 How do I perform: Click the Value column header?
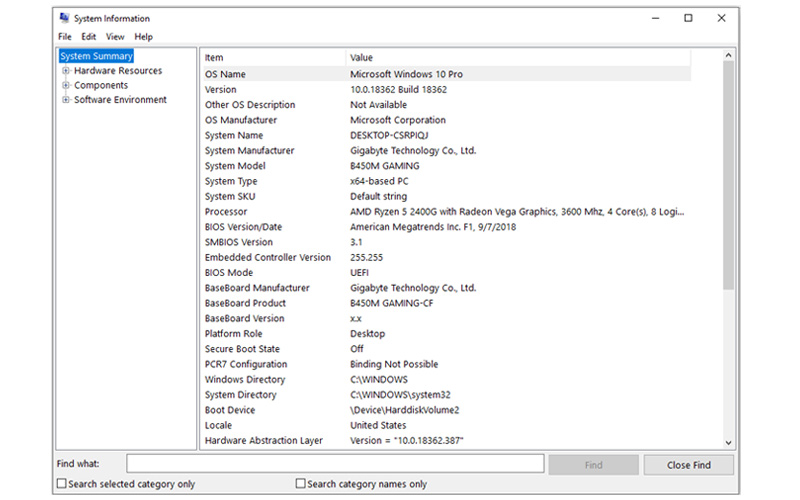tap(518, 58)
